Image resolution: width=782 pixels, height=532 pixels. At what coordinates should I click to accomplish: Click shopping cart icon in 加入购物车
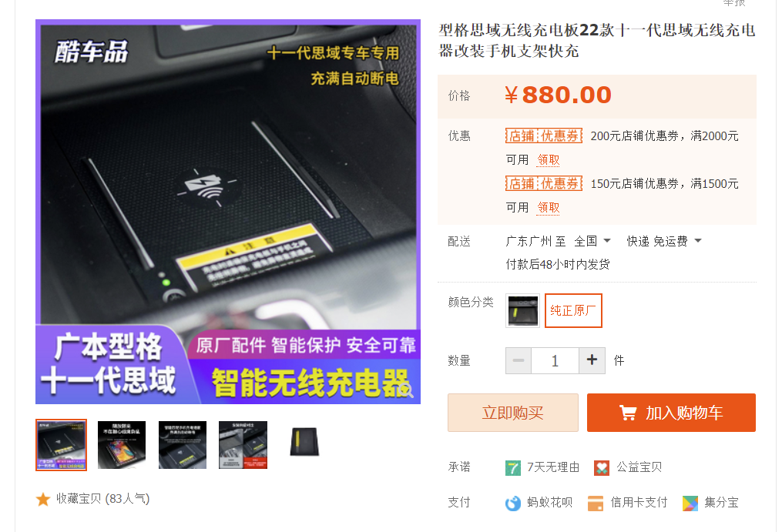point(628,413)
